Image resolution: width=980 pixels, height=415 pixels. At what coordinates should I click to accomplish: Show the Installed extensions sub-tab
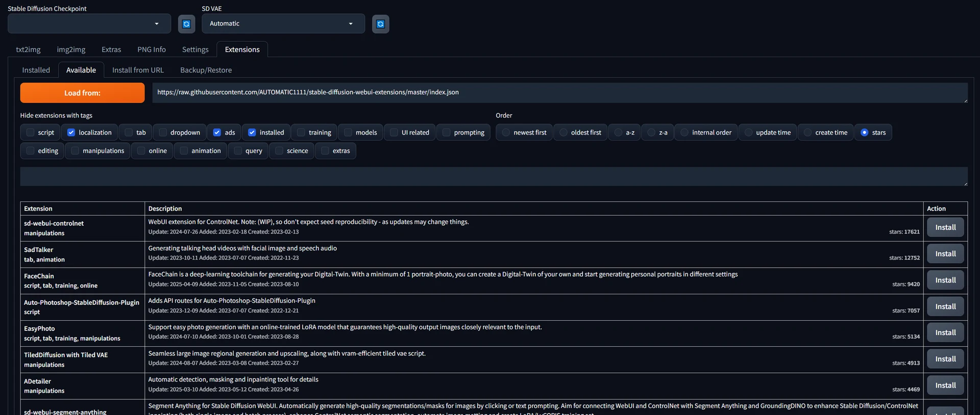click(x=36, y=70)
